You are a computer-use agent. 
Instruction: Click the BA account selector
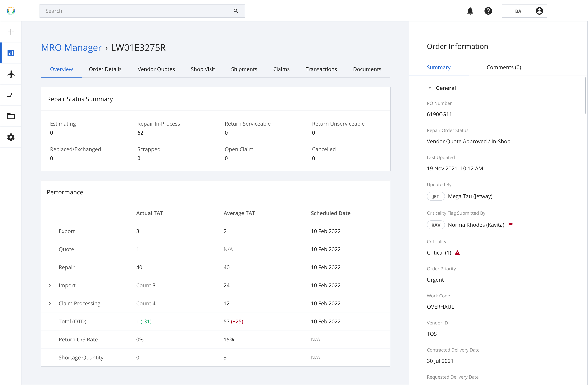pyautogui.click(x=524, y=11)
